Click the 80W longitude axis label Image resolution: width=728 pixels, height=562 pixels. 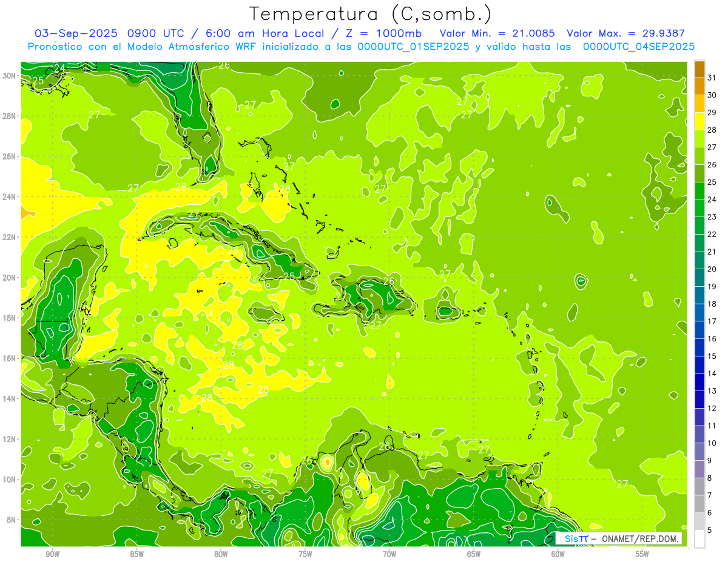pyautogui.click(x=221, y=554)
